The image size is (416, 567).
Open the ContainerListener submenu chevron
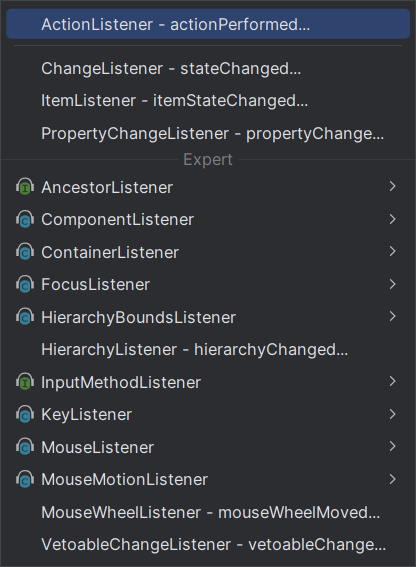point(392,251)
